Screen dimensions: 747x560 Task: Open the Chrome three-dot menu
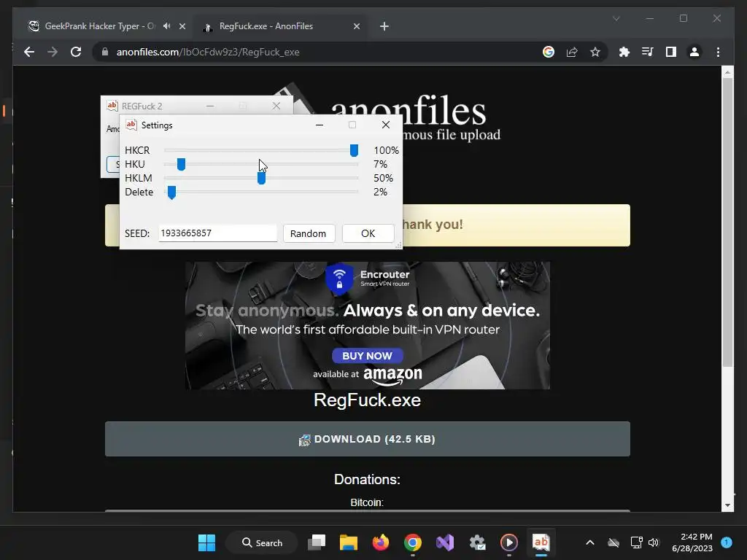[x=718, y=52]
